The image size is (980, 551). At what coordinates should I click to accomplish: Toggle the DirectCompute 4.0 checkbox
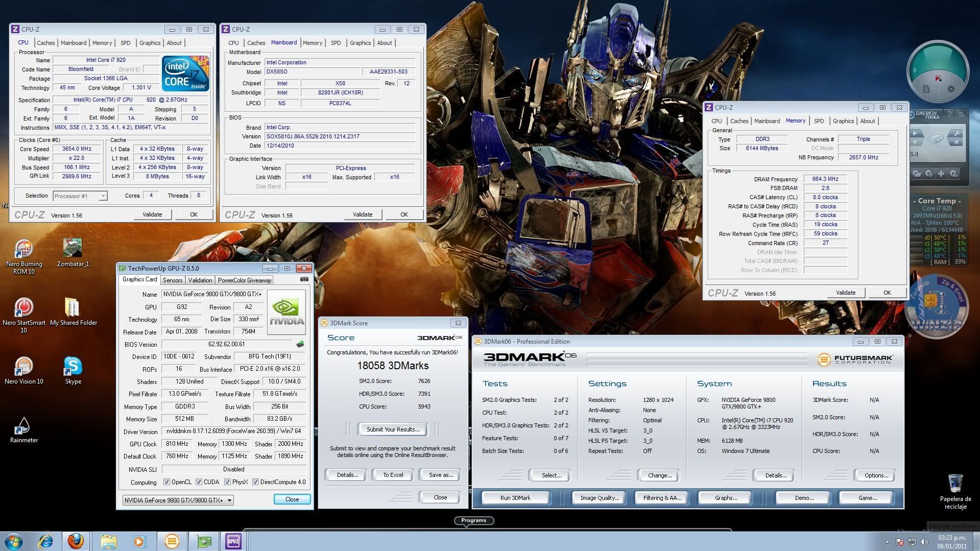pos(255,482)
